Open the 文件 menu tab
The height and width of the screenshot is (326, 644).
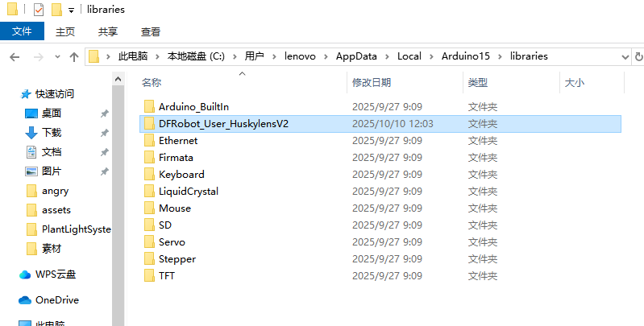click(x=22, y=31)
